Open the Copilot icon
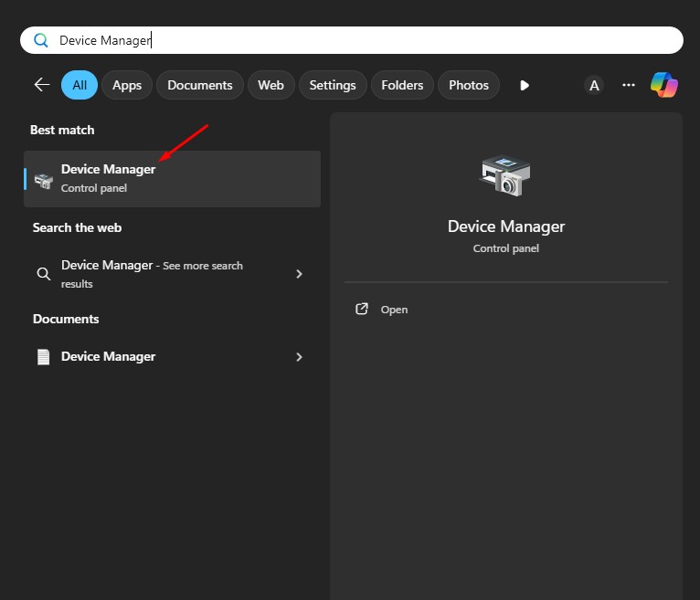700x600 pixels. click(x=664, y=85)
